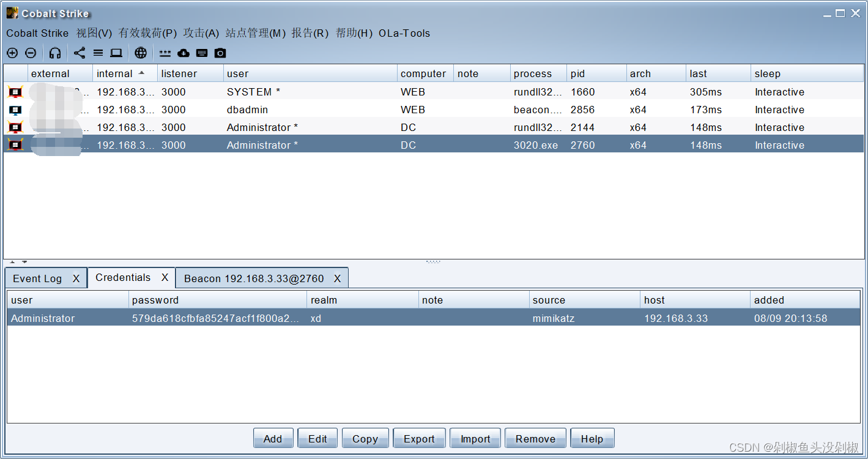
Task: Open the 视图(V) menu
Action: click(x=94, y=33)
